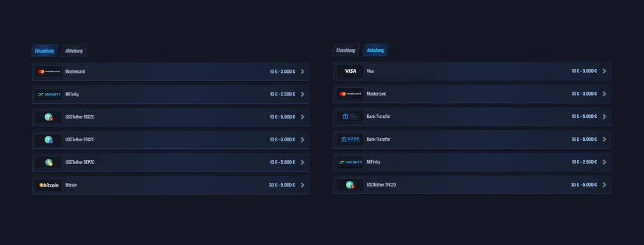Select 'Mastercard' label in the 2.000 € row
The width and height of the screenshot is (644, 245).
(75, 72)
